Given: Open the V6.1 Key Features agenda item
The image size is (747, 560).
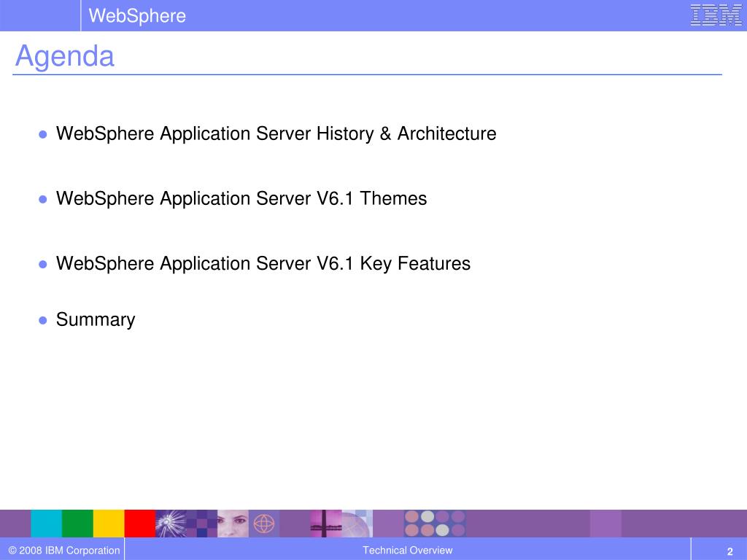Looking at the screenshot, I should coord(263,263).
